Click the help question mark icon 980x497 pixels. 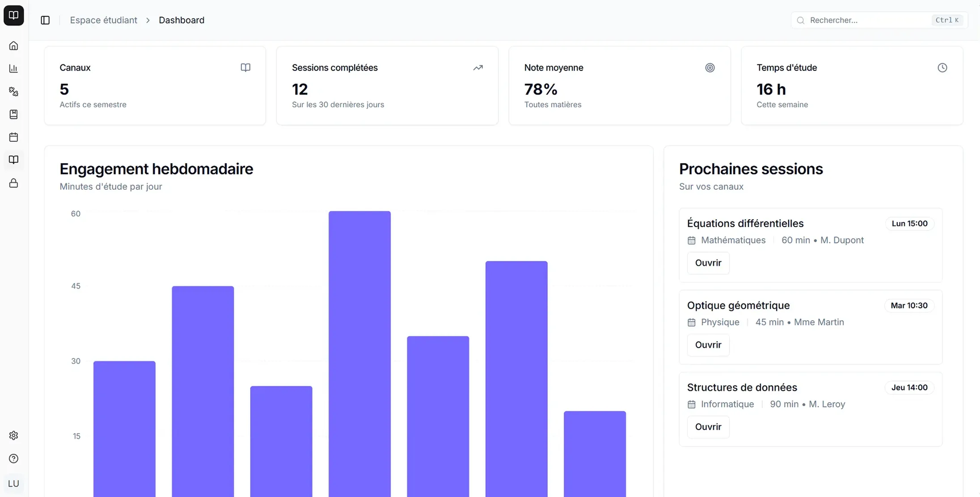13,459
